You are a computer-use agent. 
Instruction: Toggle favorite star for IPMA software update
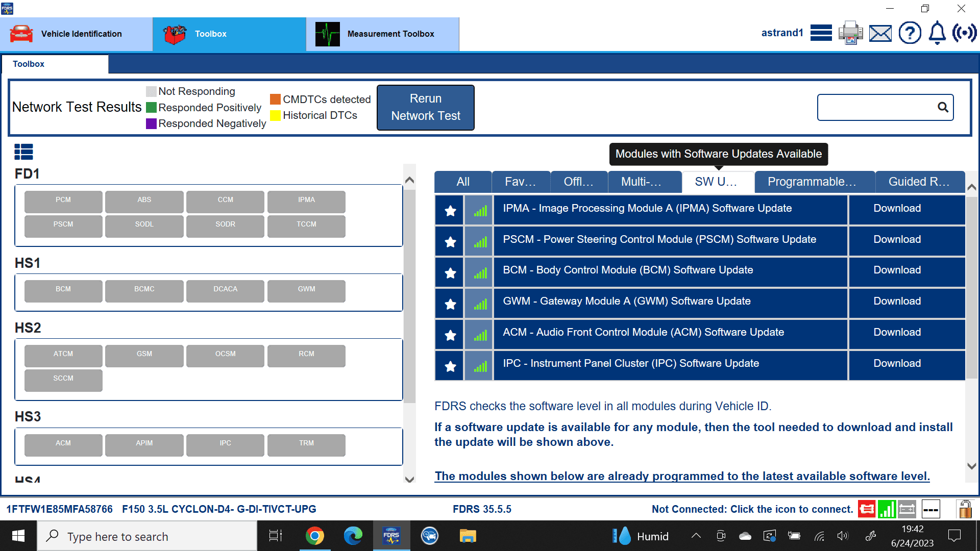coord(450,210)
